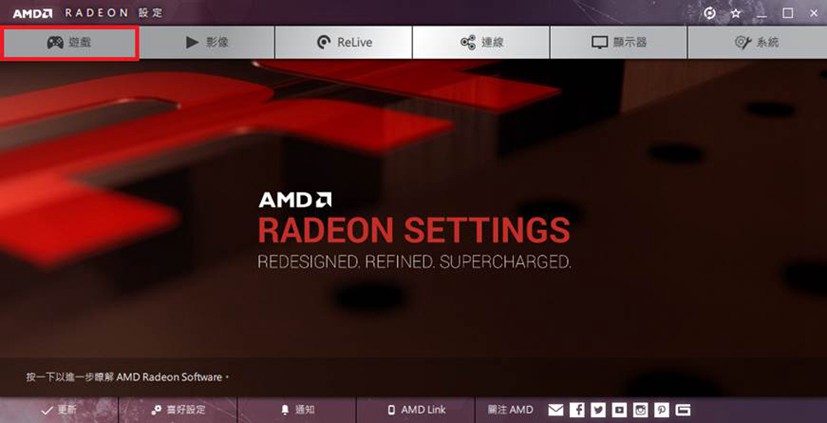The height and width of the screenshot is (423, 827).
Task: Click the circular refresh icon in title bar
Action: (x=710, y=13)
